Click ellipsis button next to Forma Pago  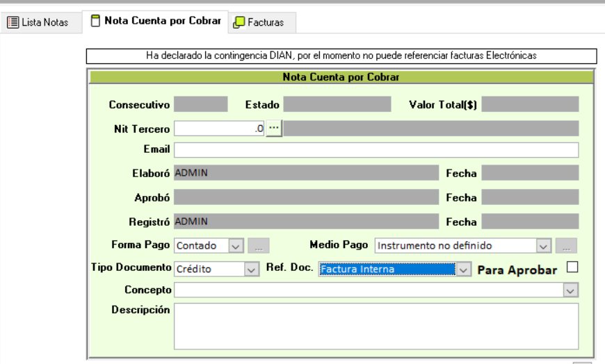tap(258, 245)
